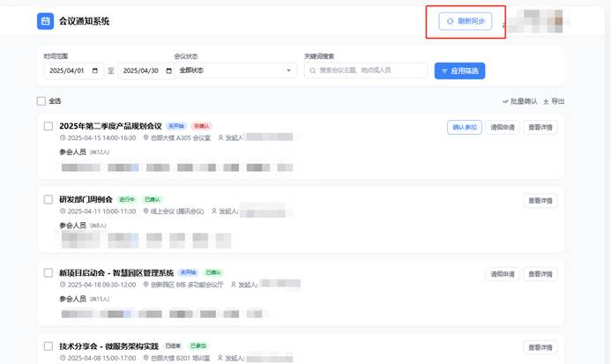The height and width of the screenshot is (364, 611).
Task: Click the 已参加 tag on 技术分享会
Action: (x=198, y=346)
